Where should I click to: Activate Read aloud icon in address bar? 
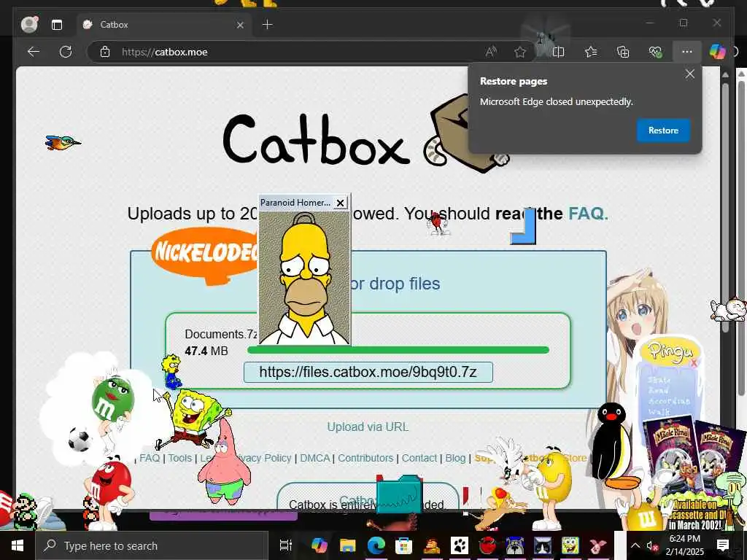pyautogui.click(x=491, y=52)
